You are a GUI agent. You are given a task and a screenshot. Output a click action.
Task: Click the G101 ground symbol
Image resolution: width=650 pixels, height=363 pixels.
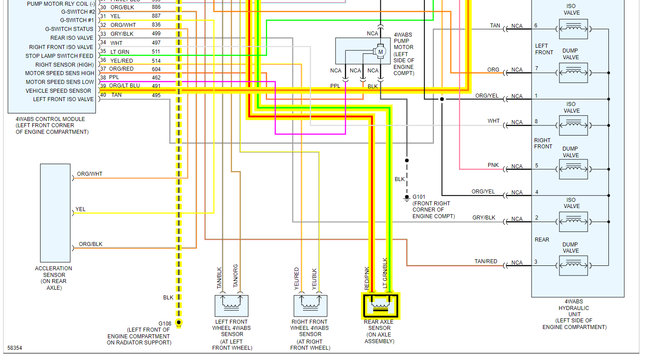pos(407,198)
